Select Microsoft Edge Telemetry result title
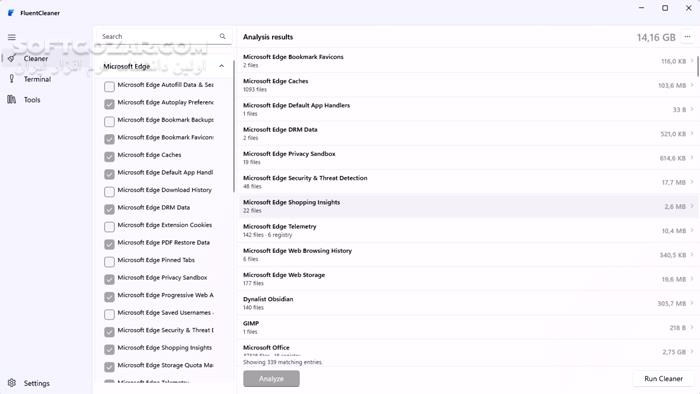The width and height of the screenshot is (700, 394). point(279,226)
